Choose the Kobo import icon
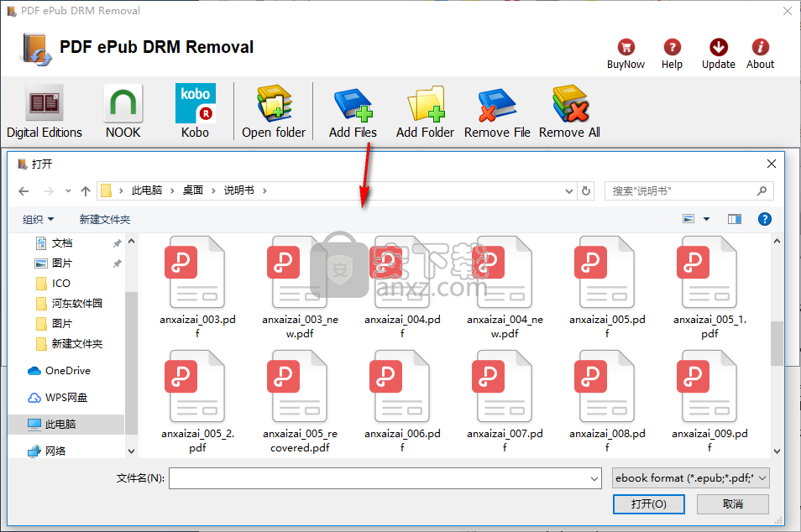The image size is (801, 532). point(195,112)
